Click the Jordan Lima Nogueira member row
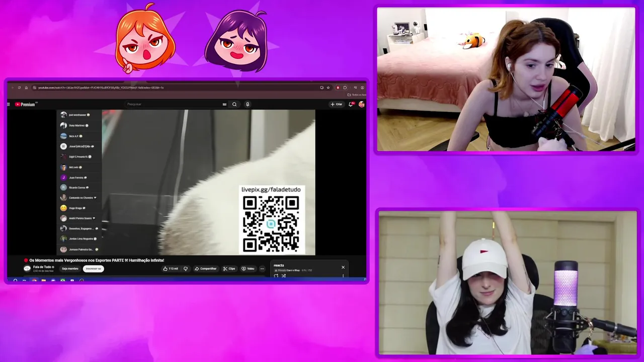 tap(79, 239)
